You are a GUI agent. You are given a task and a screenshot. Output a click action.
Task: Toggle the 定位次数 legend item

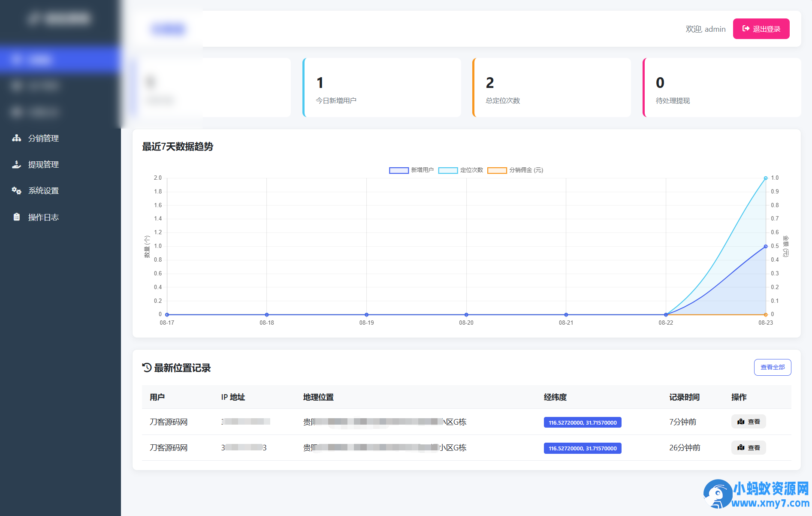pos(461,170)
